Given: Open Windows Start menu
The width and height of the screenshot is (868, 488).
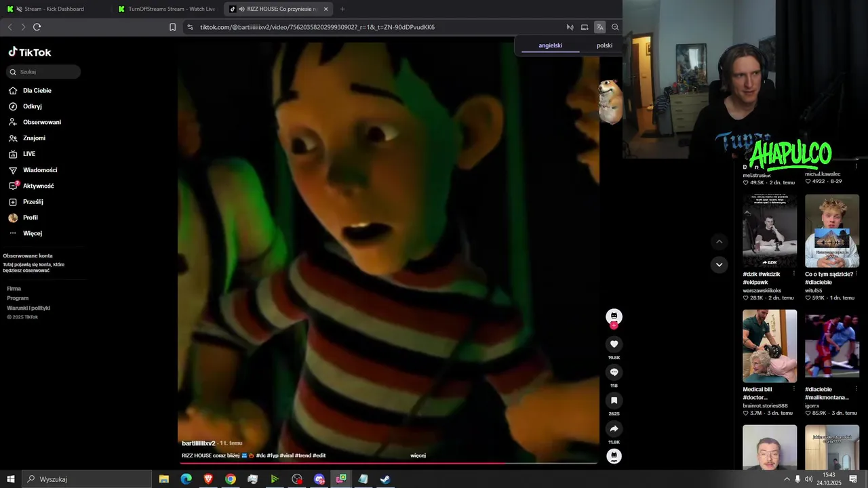Looking at the screenshot, I should click(11, 479).
